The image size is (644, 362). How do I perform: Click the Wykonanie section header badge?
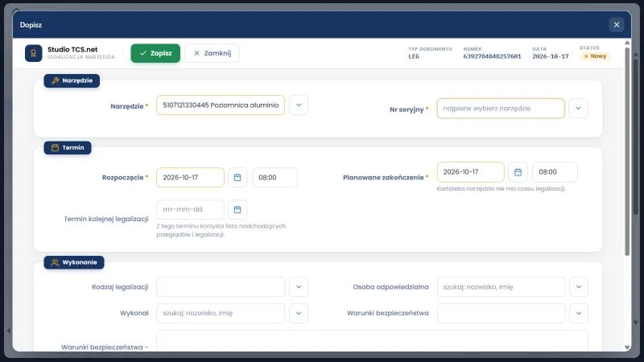pyautogui.click(x=74, y=262)
